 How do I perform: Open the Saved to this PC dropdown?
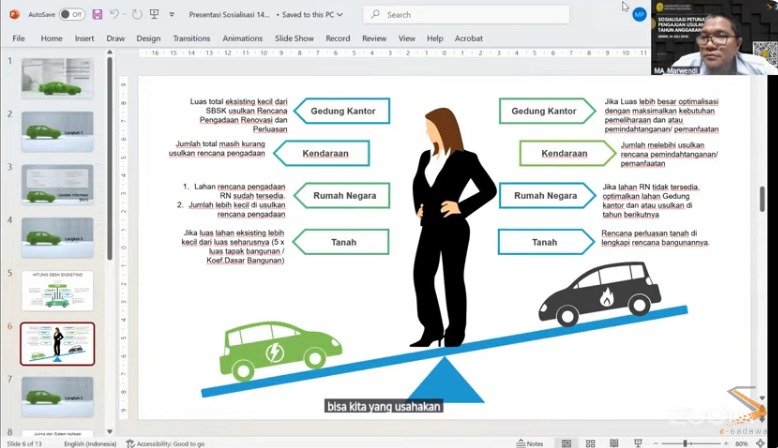coord(313,14)
